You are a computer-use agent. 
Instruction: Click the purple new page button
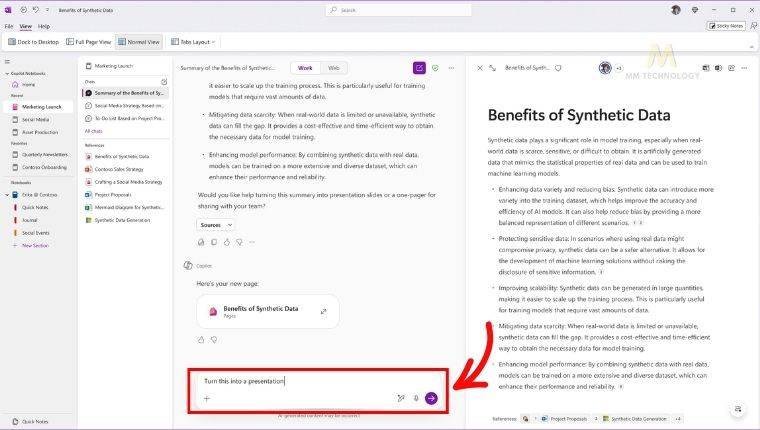(419, 68)
